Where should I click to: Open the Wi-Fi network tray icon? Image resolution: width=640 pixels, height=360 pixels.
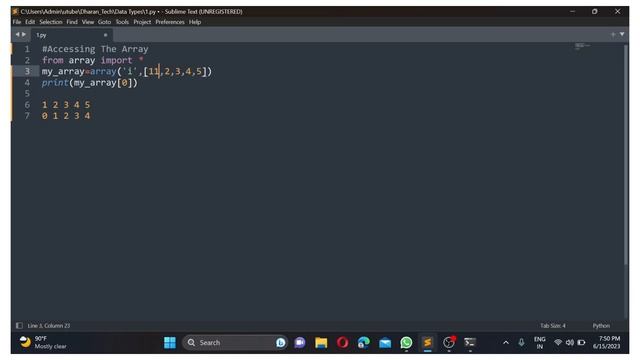coord(558,342)
